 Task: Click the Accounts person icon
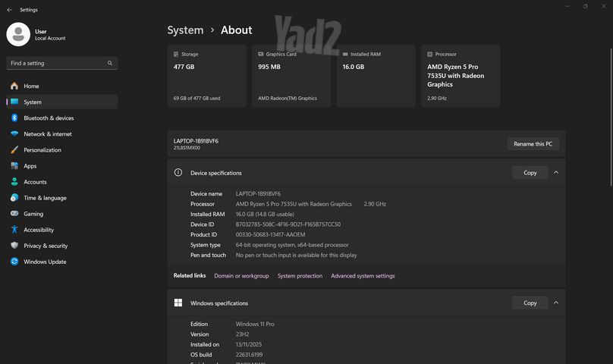pyautogui.click(x=14, y=182)
